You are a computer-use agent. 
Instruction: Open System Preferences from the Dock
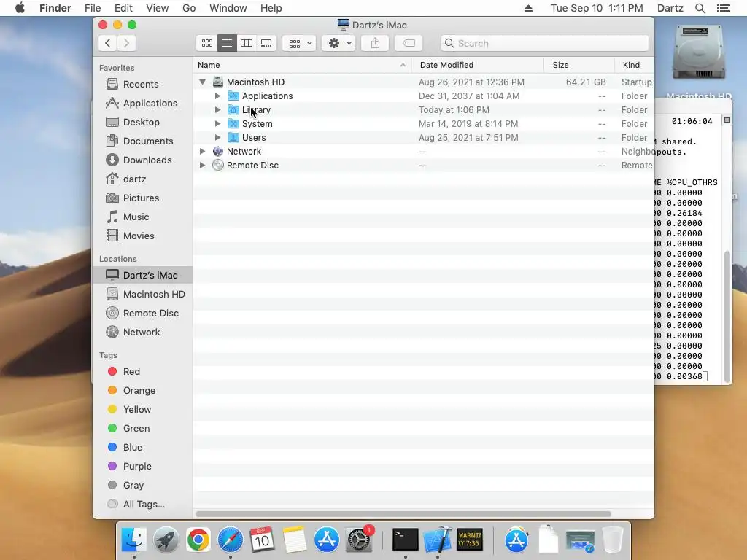359,540
